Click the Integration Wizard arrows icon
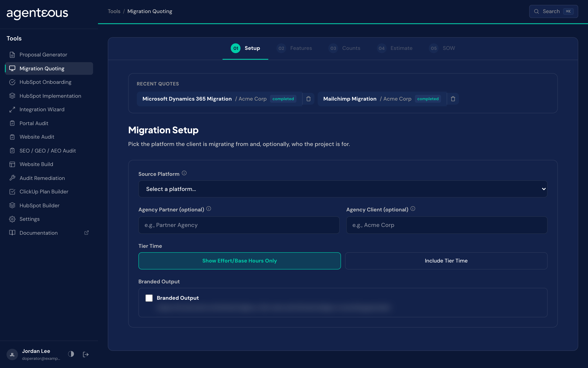Screen dimensions: 588x368 [x=12, y=110]
